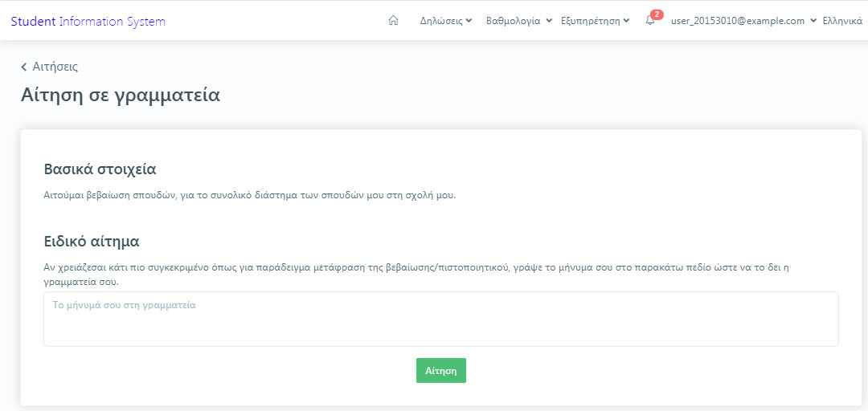
Task: Return to the Αιτήσεις list link
Action: 55,67
